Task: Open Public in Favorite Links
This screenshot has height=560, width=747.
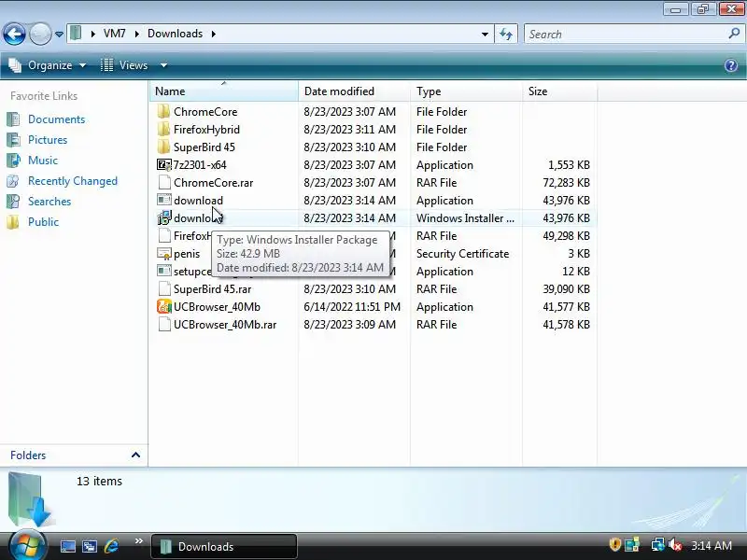Action: pyautogui.click(x=43, y=222)
